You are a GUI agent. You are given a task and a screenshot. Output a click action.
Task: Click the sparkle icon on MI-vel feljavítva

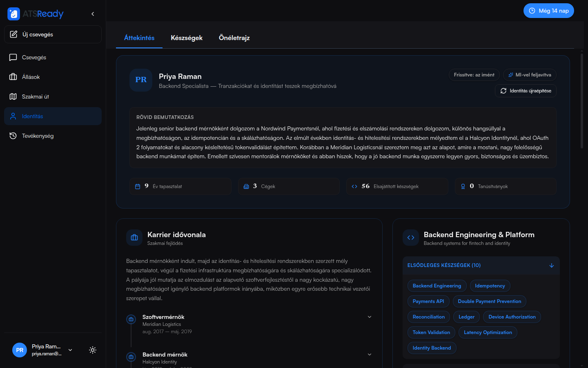(511, 75)
